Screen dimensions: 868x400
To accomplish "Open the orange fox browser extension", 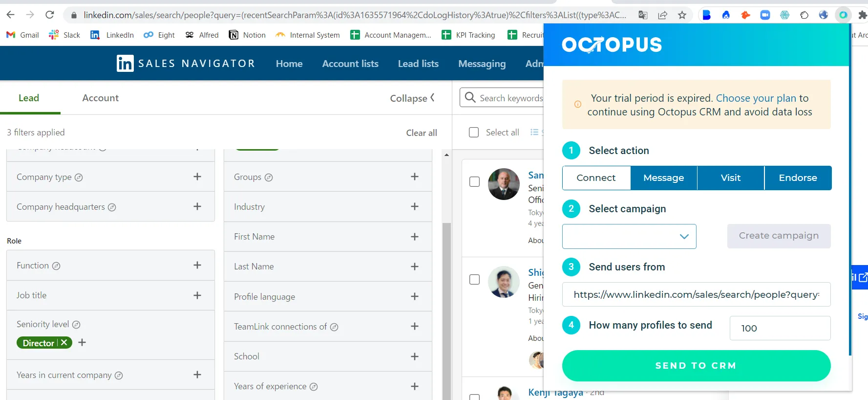I will point(745,15).
